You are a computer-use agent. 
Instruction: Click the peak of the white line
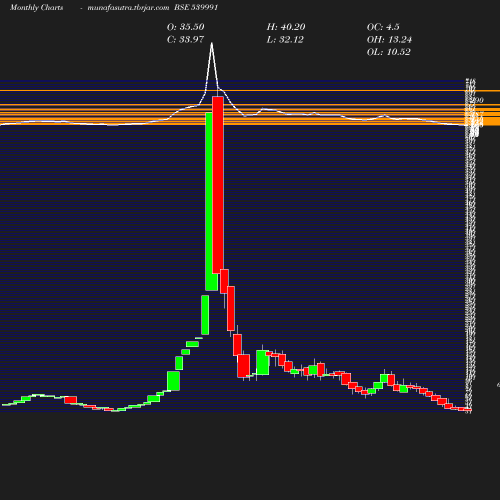coord(212,43)
